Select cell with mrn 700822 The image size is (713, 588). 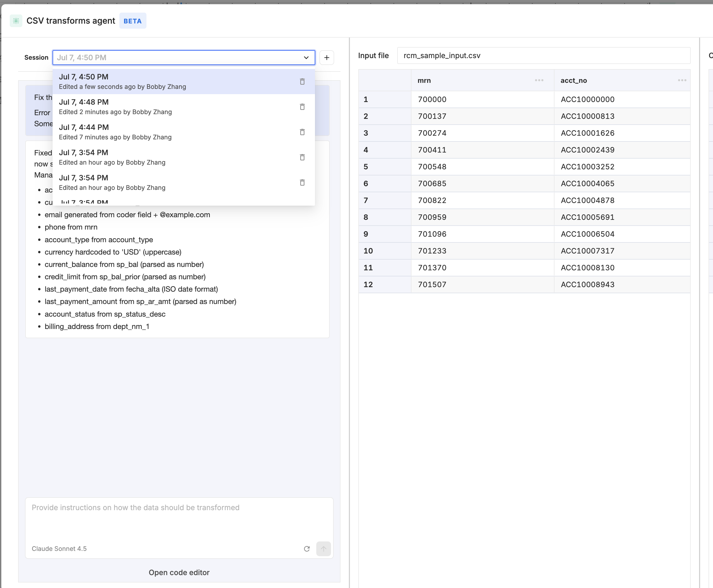pos(482,201)
